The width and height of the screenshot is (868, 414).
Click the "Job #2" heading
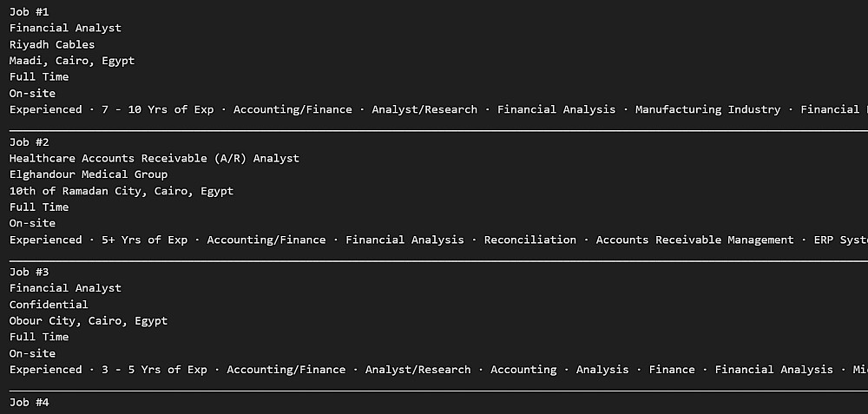pyautogui.click(x=30, y=141)
